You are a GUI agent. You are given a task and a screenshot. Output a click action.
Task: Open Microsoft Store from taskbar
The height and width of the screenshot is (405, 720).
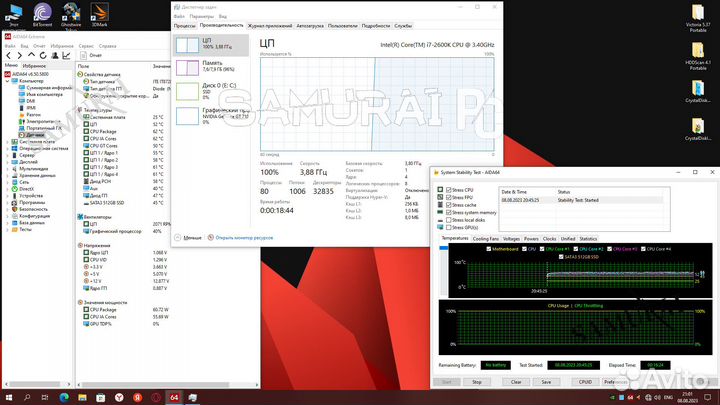[x=101, y=397]
